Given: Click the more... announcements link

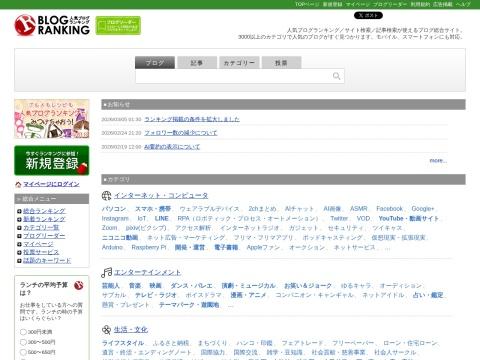Looking at the screenshot, I should click(x=438, y=161).
